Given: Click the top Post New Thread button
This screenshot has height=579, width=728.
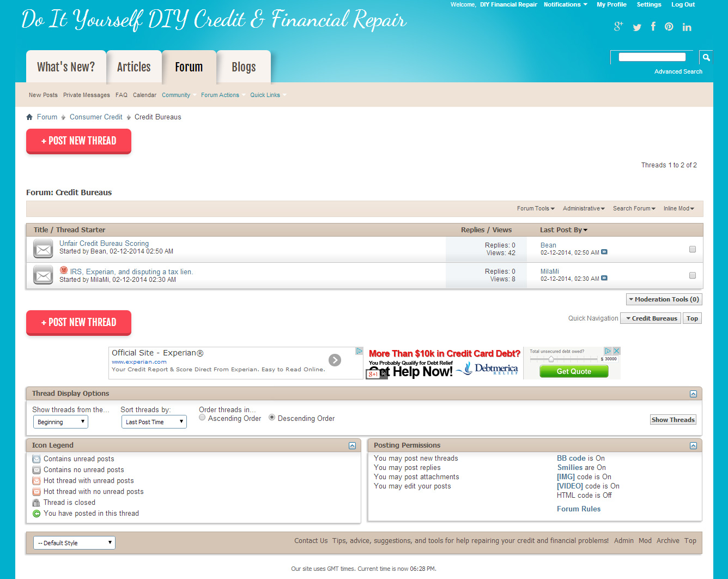Looking at the screenshot, I should tap(78, 141).
